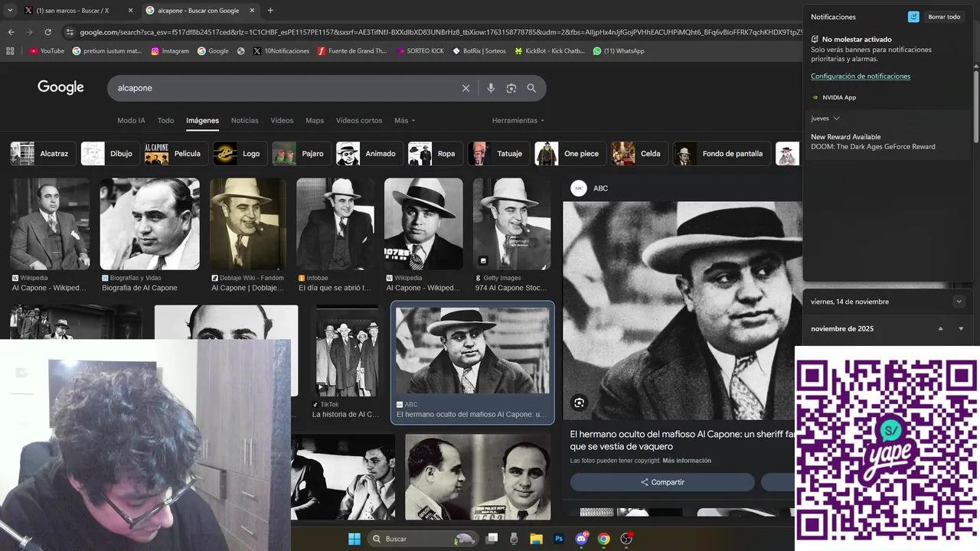Go back with the browser back arrow
This screenshot has height=551, width=980.
click(11, 32)
